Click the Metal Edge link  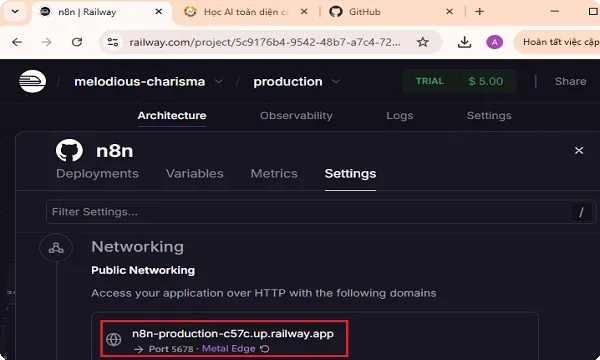point(228,349)
